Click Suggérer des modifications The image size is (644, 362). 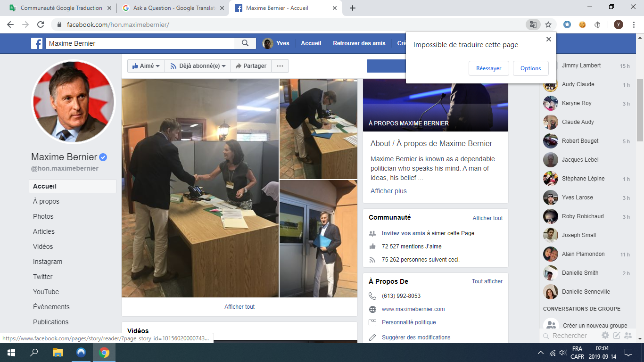tap(416, 337)
